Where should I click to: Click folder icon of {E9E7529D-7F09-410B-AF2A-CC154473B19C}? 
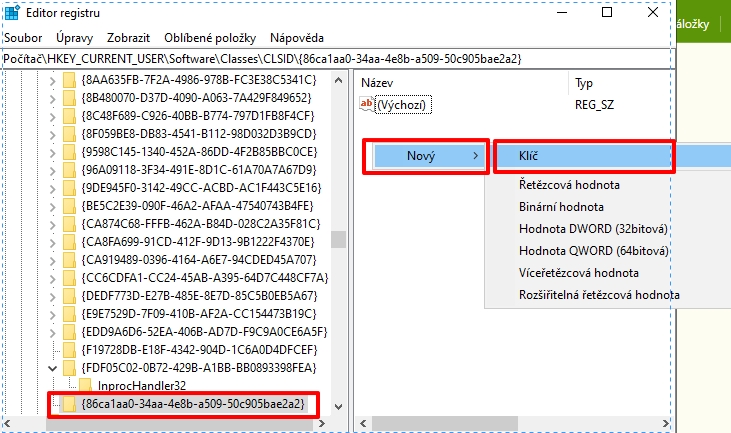pyautogui.click(x=69, y=314)
